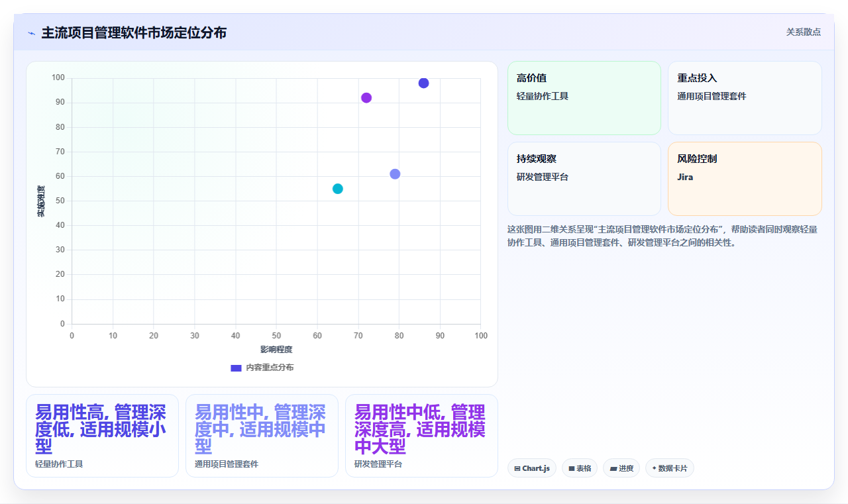The width and height of the screenshot is (848, 504).
Task: Click the description paragraph starting 这张图用二维关系
Action: pos(662,236)
